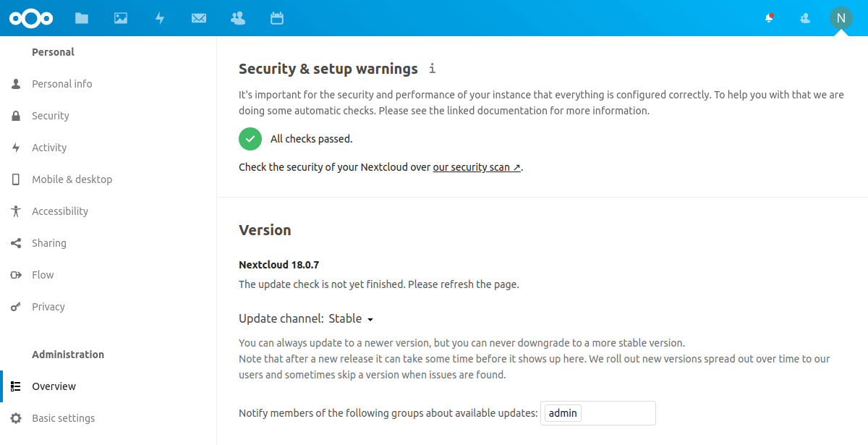Viewport: 868px width, 445px height.
Task: Click the info icon beside Security warnings
Action: point(432,69)
